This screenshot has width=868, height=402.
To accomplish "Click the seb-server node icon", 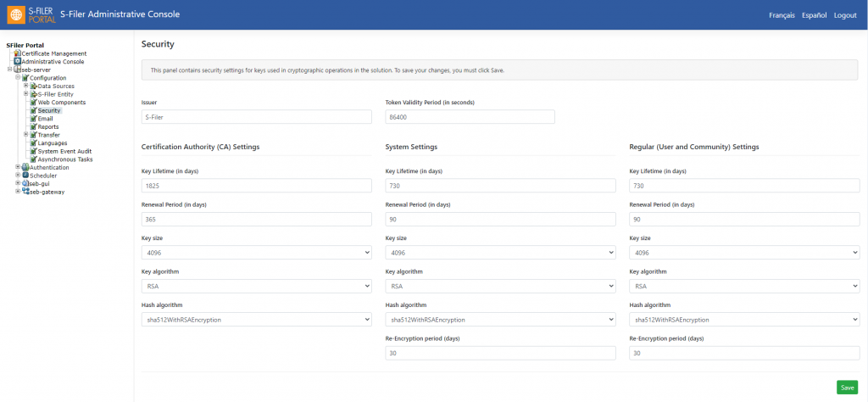I will pos(18,70).
